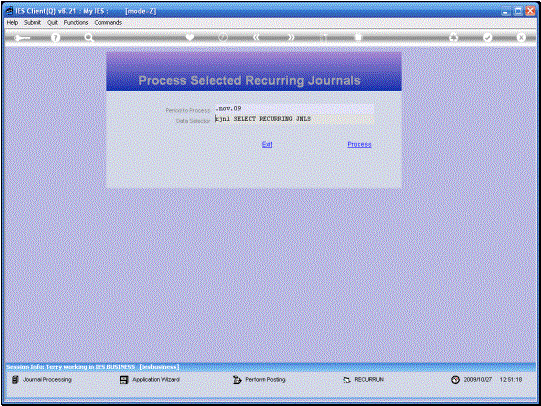Click the double right arrow icon
This screenshot has width=541, height=406.
[x=291, y=37]
